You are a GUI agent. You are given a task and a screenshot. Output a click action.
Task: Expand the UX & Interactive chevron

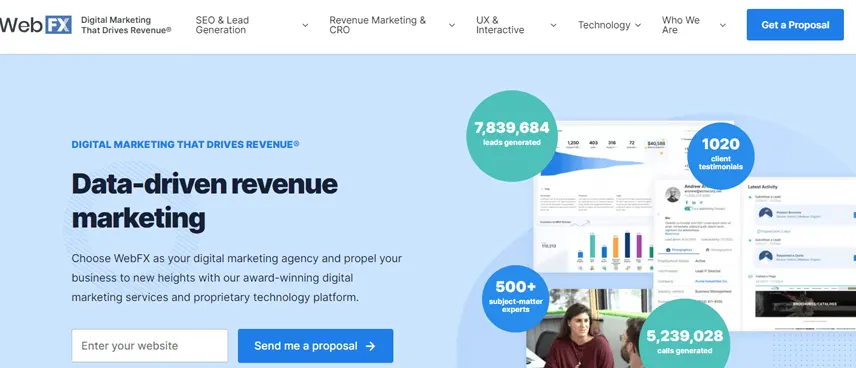(553, 25)
